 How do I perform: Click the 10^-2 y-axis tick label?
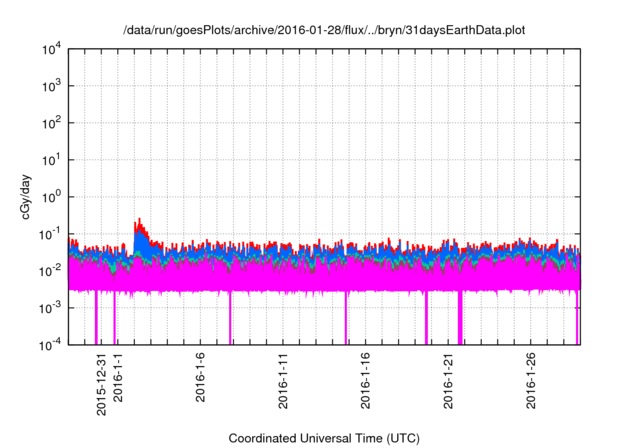51,271
